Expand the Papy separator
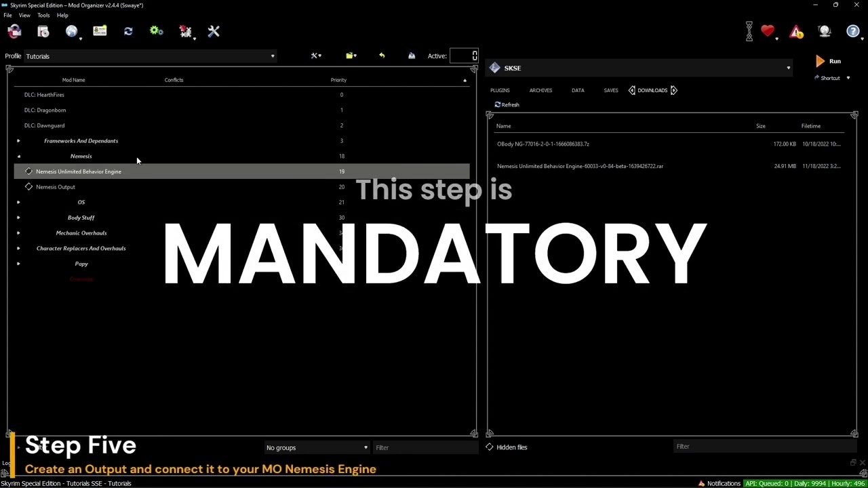The image size is (868, 488). (x=18, y=264)
